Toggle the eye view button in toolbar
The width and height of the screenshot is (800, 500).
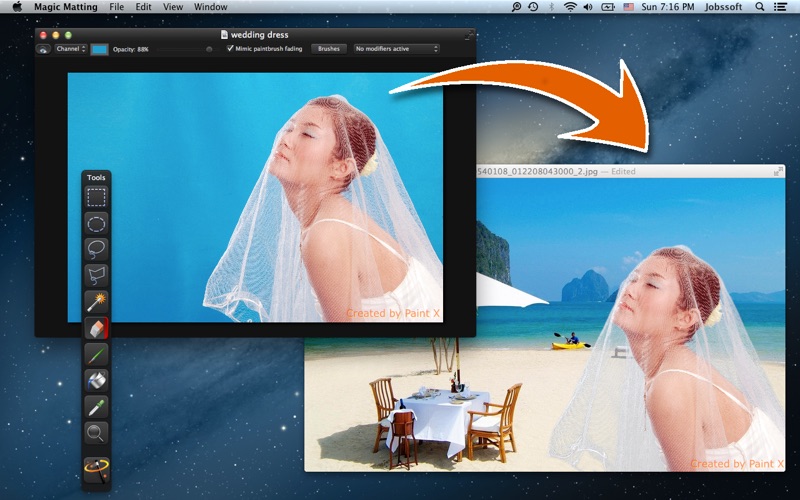coord(43,48)
